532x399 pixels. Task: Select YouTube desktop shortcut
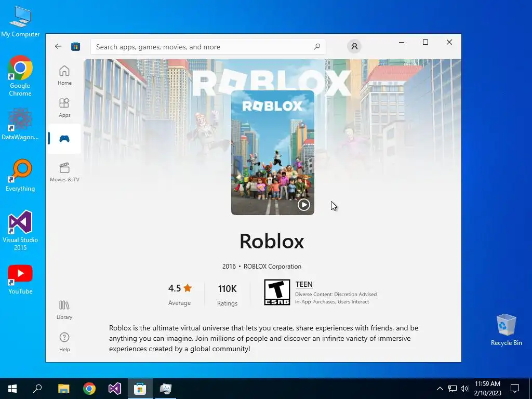20,280
